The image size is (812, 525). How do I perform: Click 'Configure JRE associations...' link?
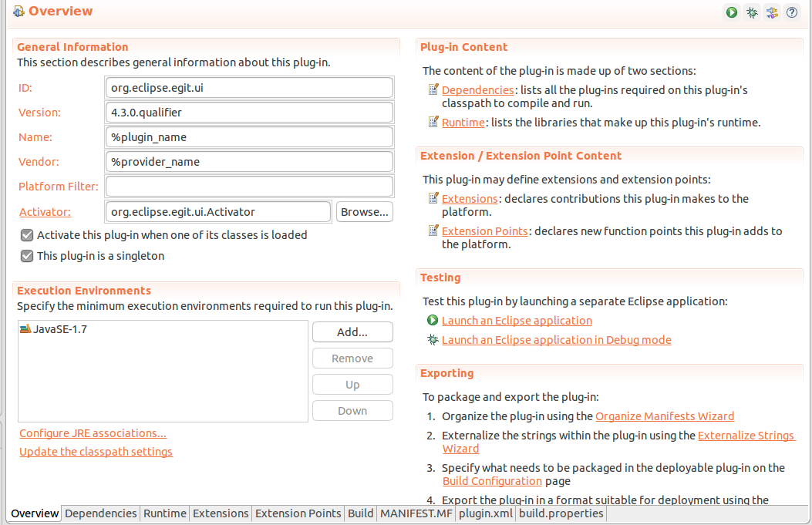pos(93,433)
